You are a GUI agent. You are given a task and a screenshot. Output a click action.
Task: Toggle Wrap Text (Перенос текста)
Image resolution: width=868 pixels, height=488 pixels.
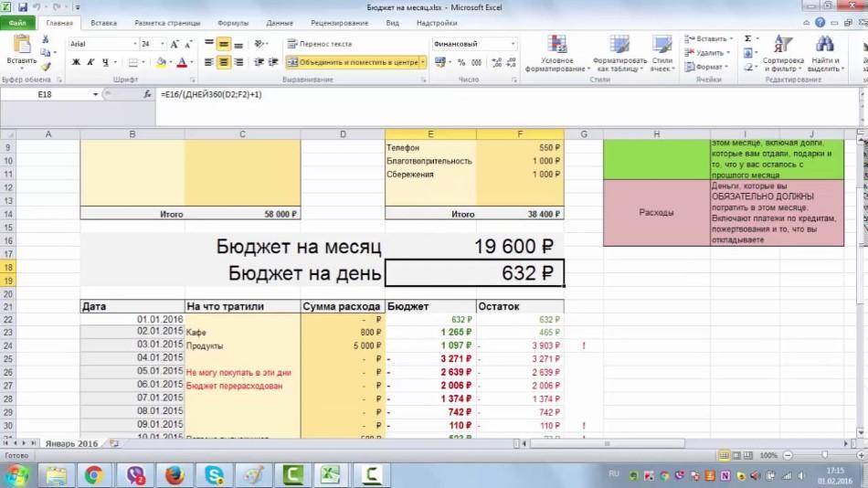(x=319, y=43)
